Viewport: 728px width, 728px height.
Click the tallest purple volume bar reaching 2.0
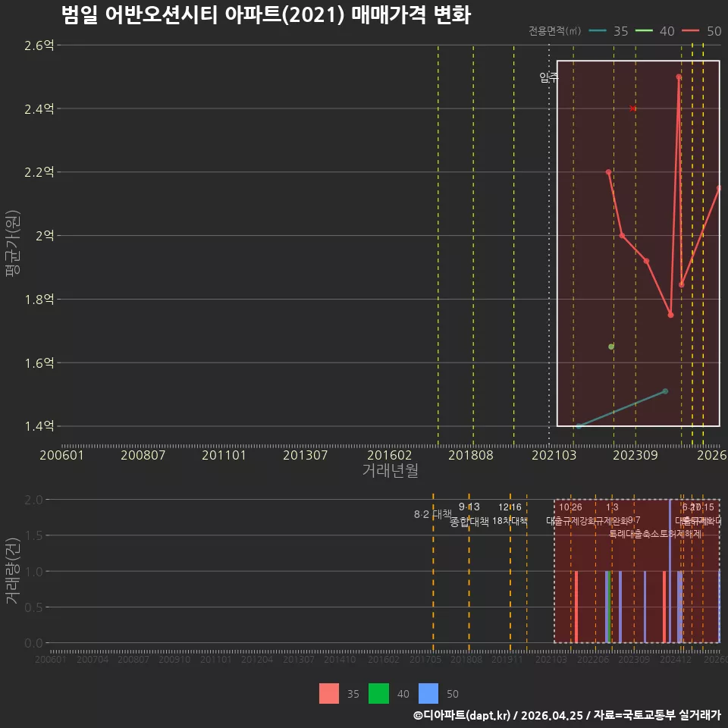[670, 572]
